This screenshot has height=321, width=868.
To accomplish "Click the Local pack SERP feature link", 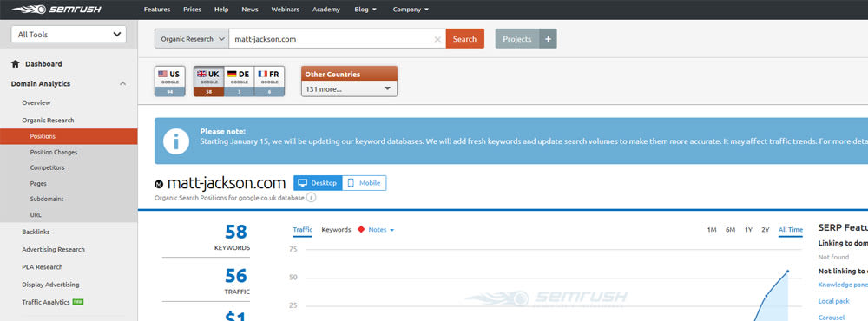I will (833, 301).
